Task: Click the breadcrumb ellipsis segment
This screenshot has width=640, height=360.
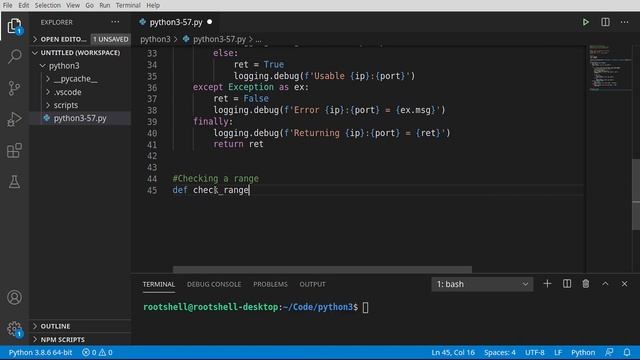Action: click(258, 40)
